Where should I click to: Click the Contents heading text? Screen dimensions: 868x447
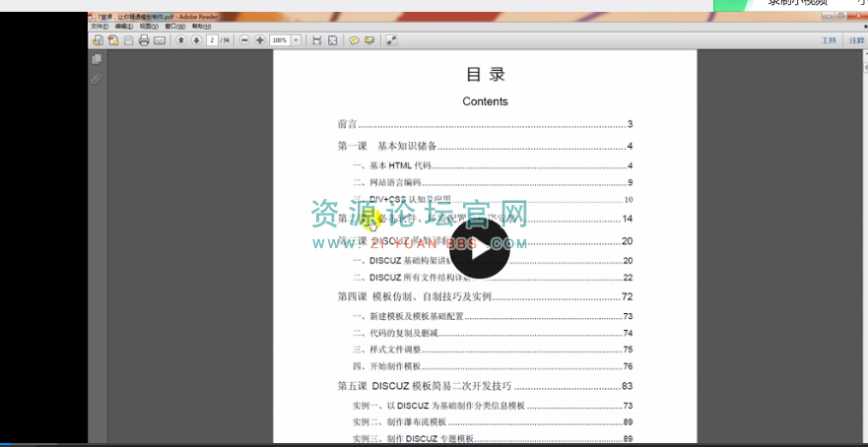(485, 101)
